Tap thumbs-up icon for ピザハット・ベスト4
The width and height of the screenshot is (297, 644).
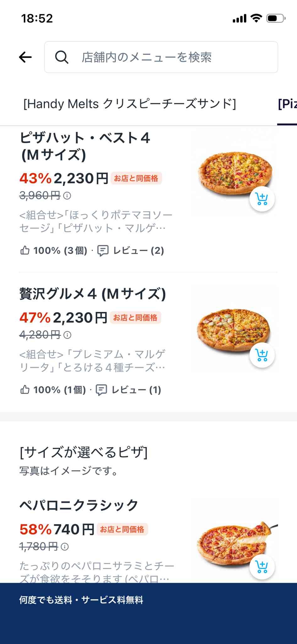(x=25, y=251)
